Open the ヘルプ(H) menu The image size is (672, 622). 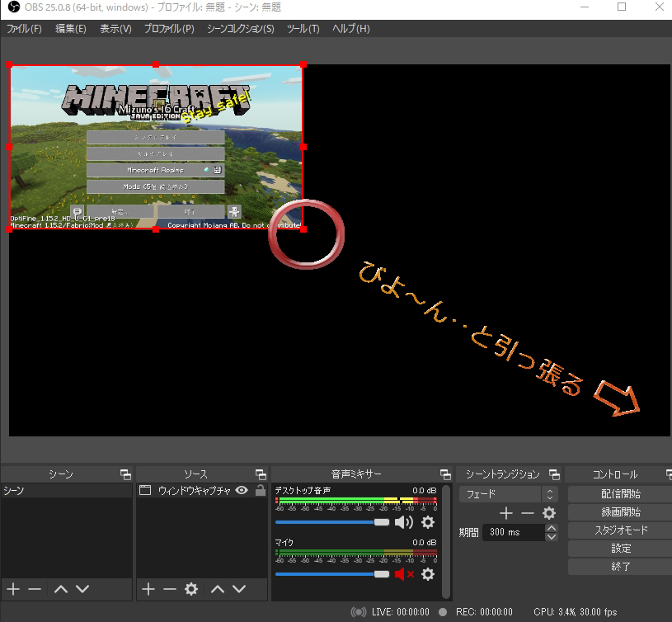pos(351,29)
